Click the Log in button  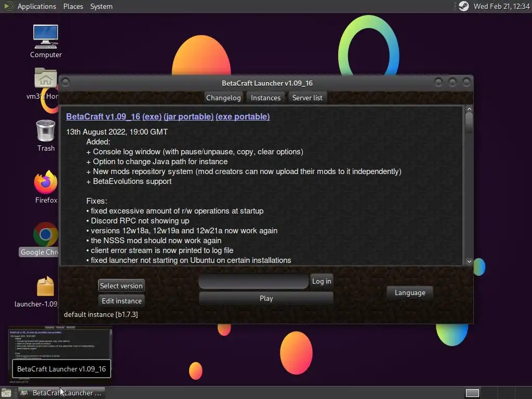pos(322,281)
